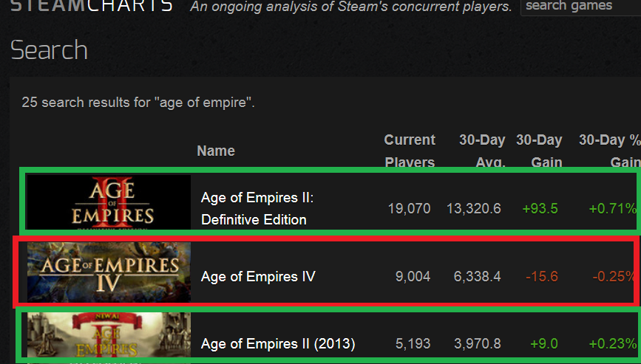Screen dimensions: 641x364
Task: Focus the search games input field
Action: (580, 6)
